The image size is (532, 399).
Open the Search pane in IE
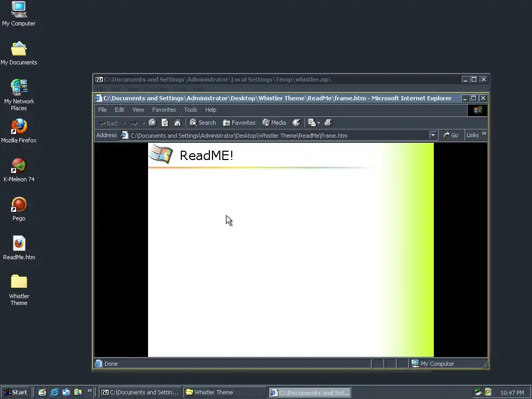click(203, 123)
